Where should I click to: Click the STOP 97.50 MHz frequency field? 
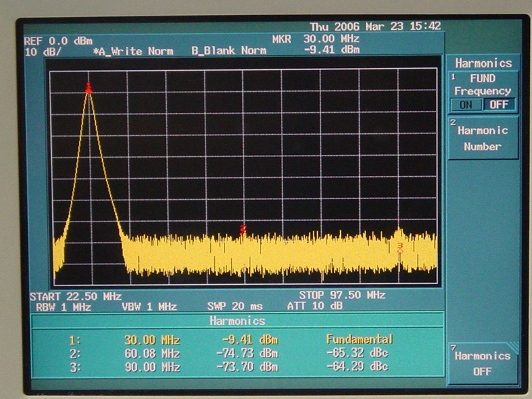point(342,295)
